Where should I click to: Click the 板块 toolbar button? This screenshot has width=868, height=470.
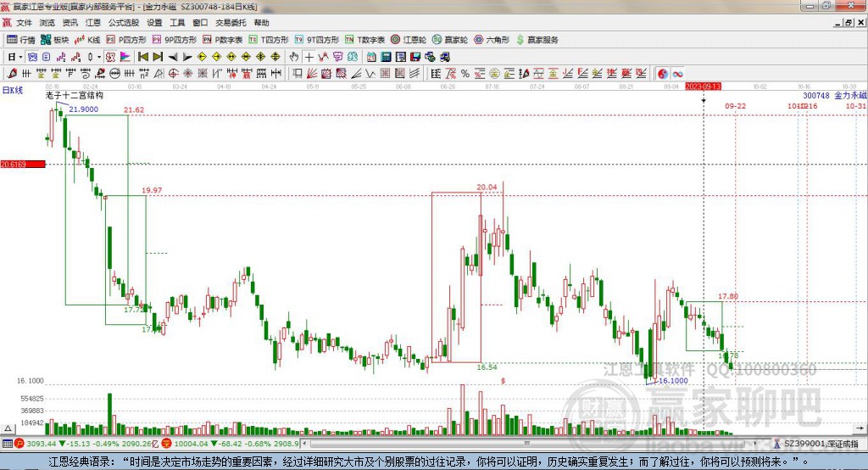click(54, 39)
